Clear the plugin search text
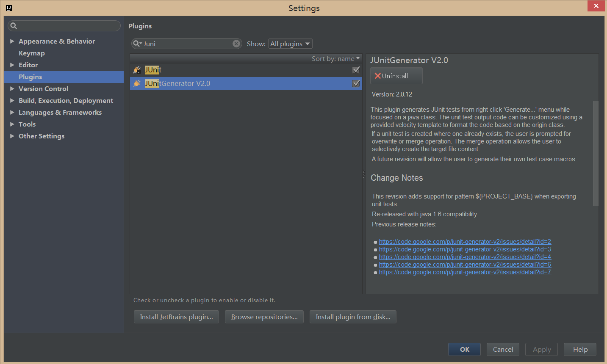This screenshot has height=364, width=607. (236, 44)
